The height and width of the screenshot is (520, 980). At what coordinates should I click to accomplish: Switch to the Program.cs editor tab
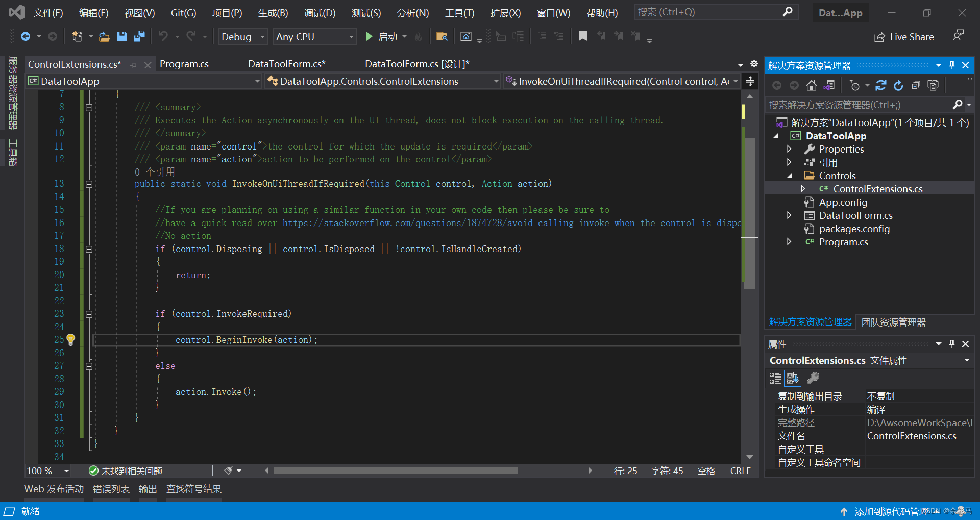(184, 64)
